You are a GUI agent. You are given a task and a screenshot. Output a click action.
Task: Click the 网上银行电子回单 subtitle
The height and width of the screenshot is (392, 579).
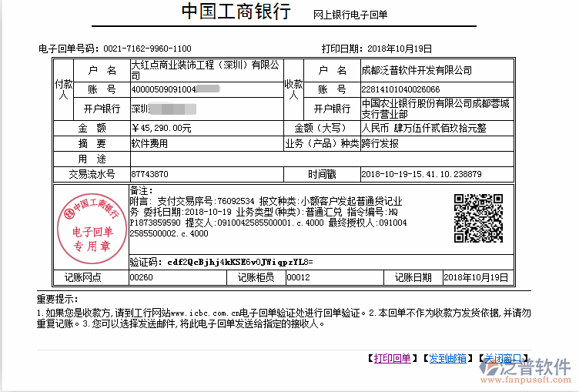click(350, 15)
